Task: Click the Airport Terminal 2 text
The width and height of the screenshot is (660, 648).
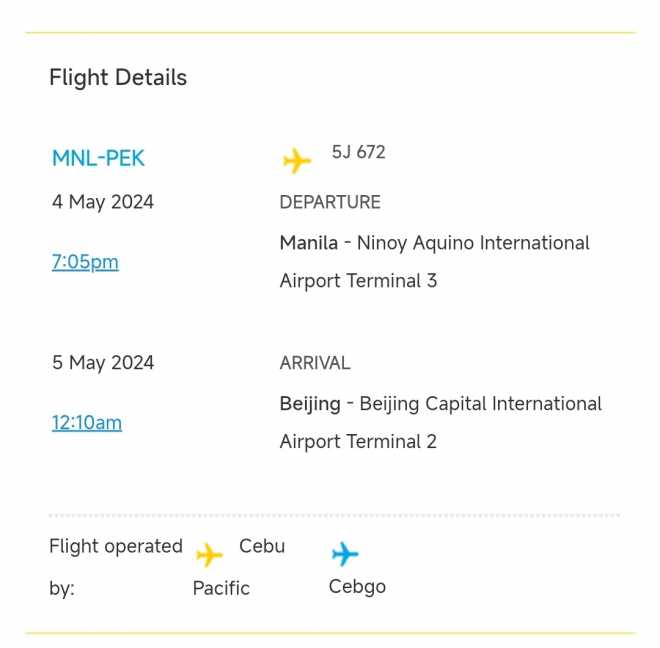Action: point(358,442)
